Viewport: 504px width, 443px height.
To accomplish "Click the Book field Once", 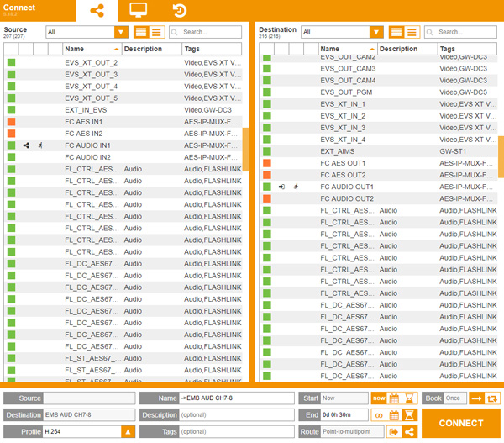I will pos(454,398).
